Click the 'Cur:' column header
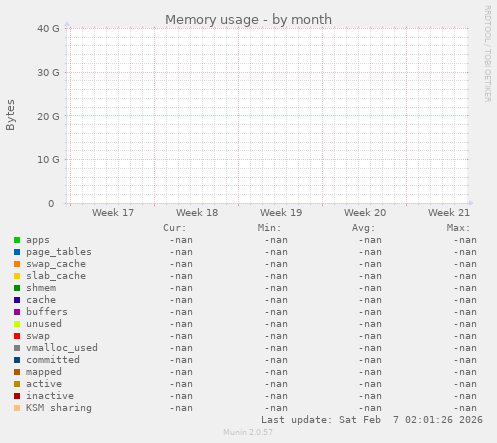 pyautogui.click(x=175, y=228)
